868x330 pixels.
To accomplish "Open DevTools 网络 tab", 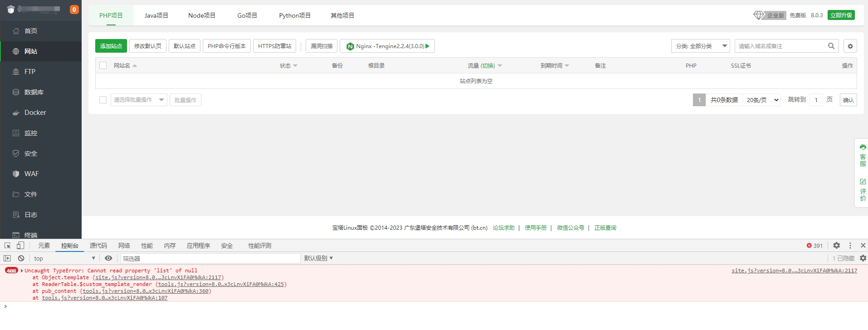I will pyautogui.click(x=124, y=246).
